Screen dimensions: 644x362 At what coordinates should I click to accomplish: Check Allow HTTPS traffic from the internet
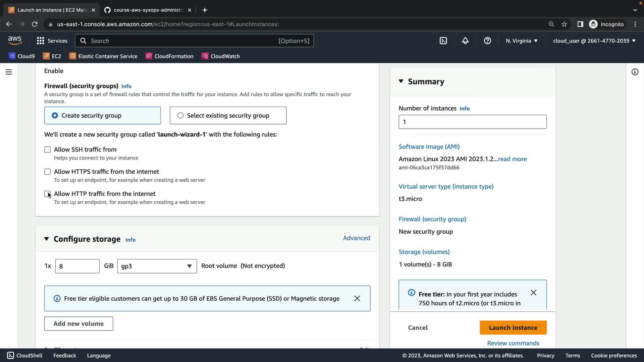tap(47, 172)
